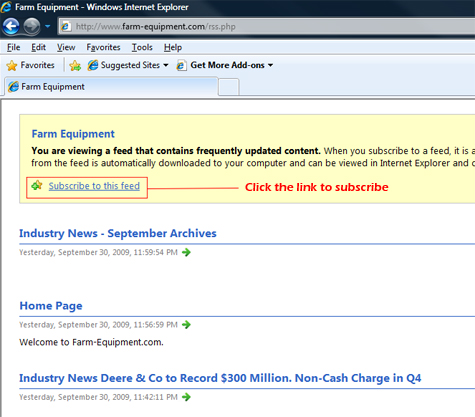Click the farm-equipment.com address bar URL
475x417 pixels.
click(155, 27)
